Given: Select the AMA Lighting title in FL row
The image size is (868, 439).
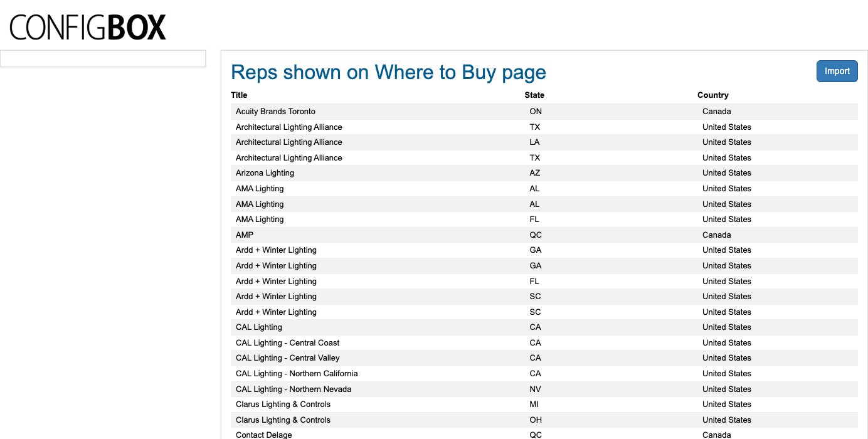Looking at the screenshot, I should [260, 219].
